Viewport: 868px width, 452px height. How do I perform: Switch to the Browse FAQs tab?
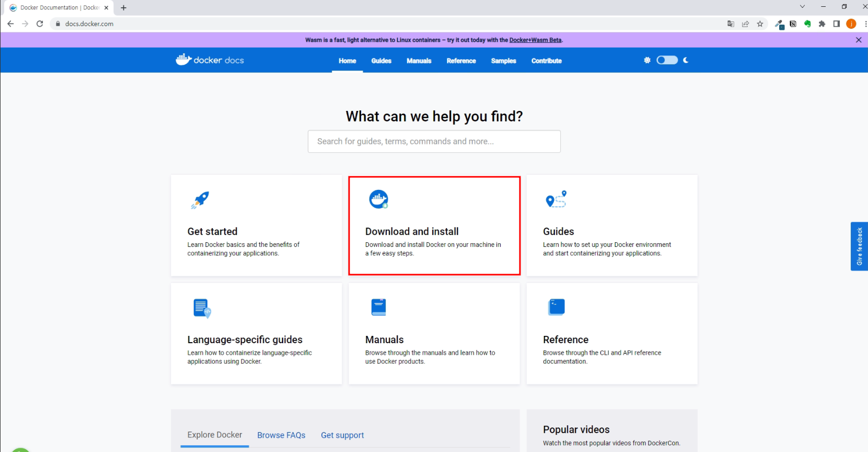[x=281, y=435]
